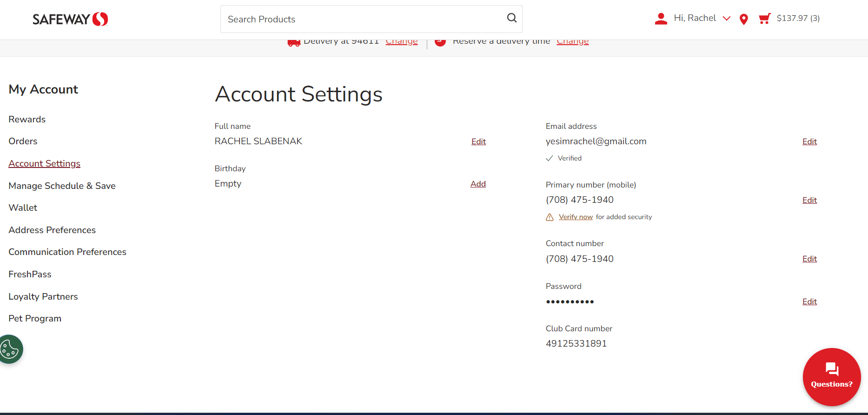Open the Wallet section
Screen dimensions: 868x415
click(23, 208)
